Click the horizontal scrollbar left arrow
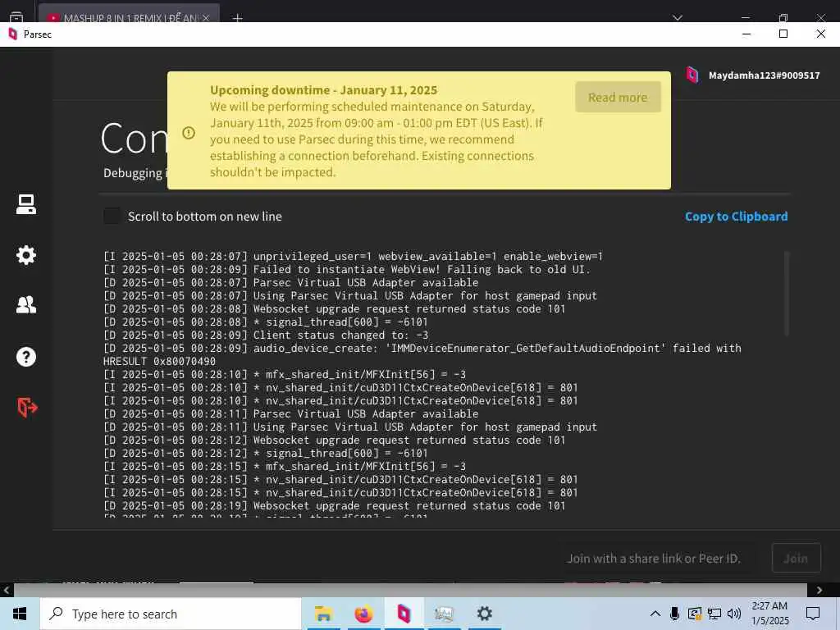 [x=7, y=590]
